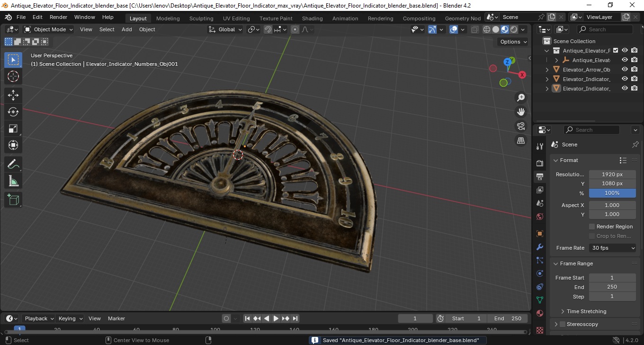
Task: Open the Output properties tab
Action: point(539,177)
